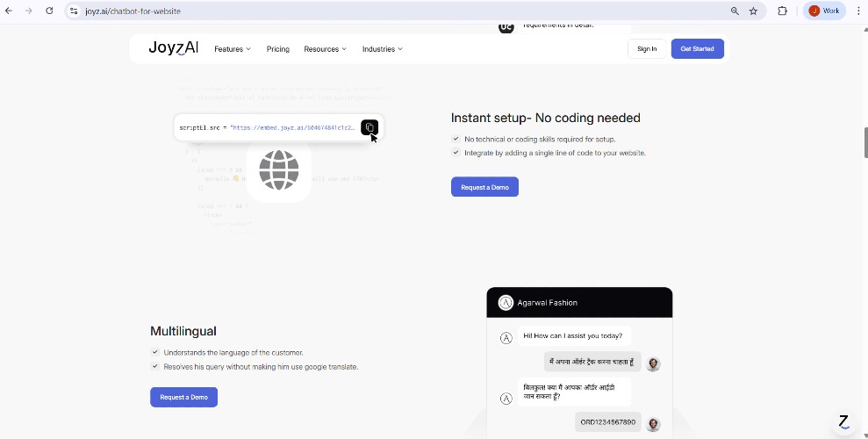Open the Pricing page
This screenshot has width=868, height=439.
point(278,49)
